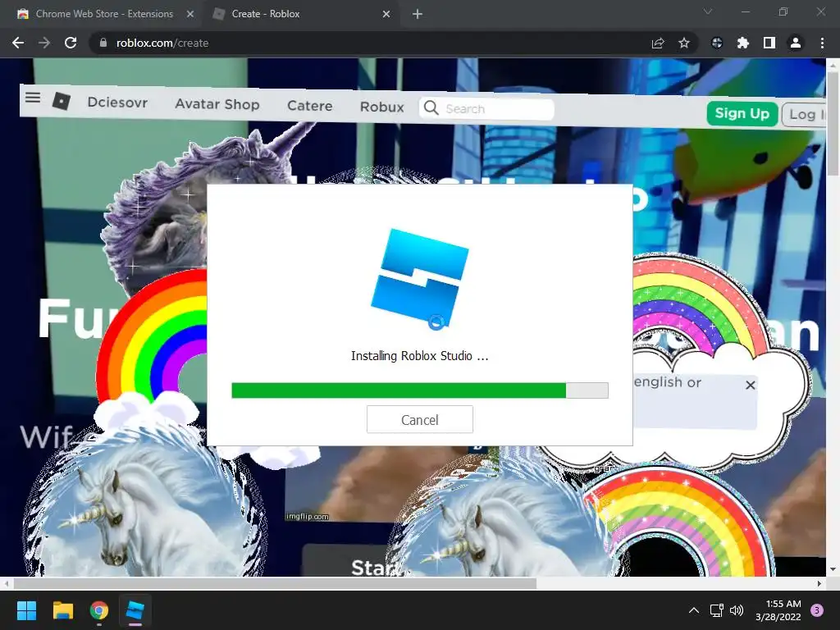Open the notification badge showing 3
The height and width of the screenshot is (630, 840).
(817, 609)
